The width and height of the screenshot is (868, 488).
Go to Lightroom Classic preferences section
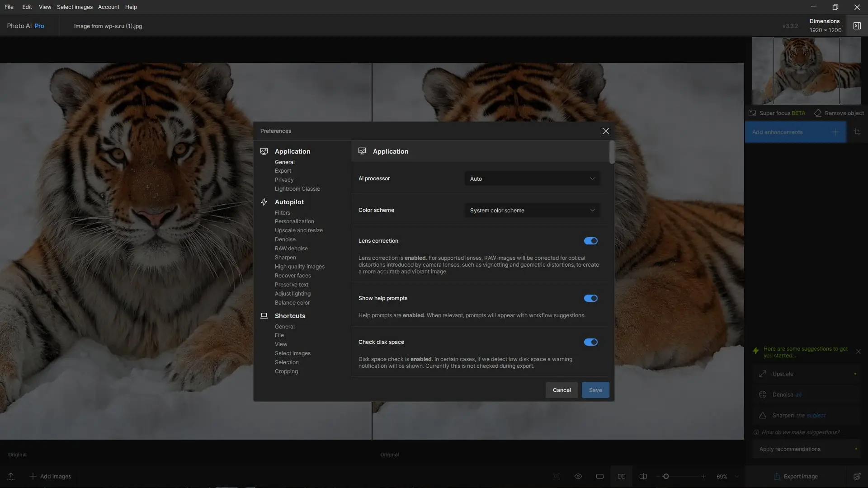[x=297, y=189]
